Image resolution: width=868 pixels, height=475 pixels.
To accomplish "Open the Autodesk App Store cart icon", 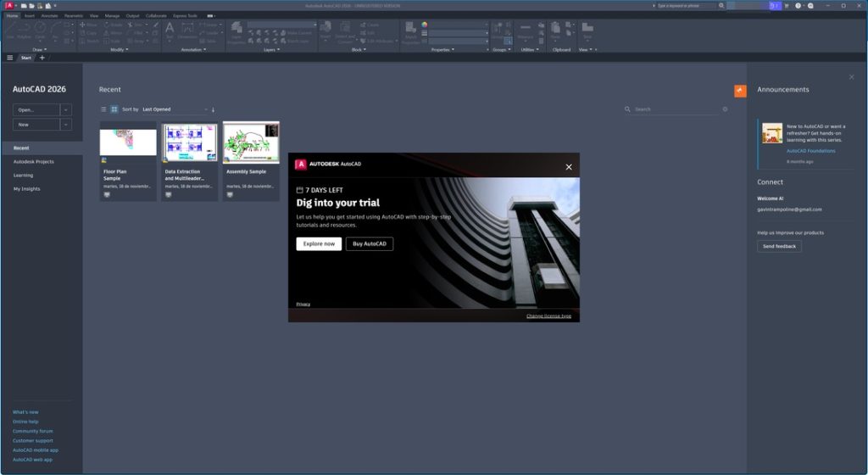I will (x=787, y=6).
